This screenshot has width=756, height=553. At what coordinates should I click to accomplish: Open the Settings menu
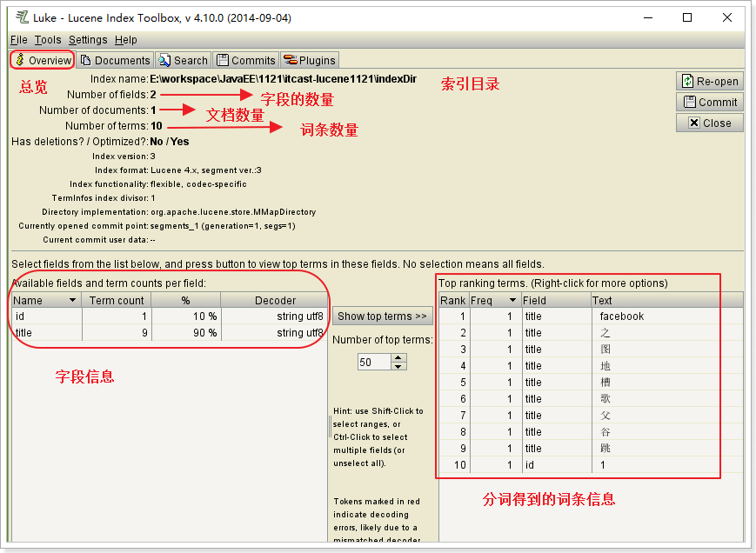click(x=88, y=39)
